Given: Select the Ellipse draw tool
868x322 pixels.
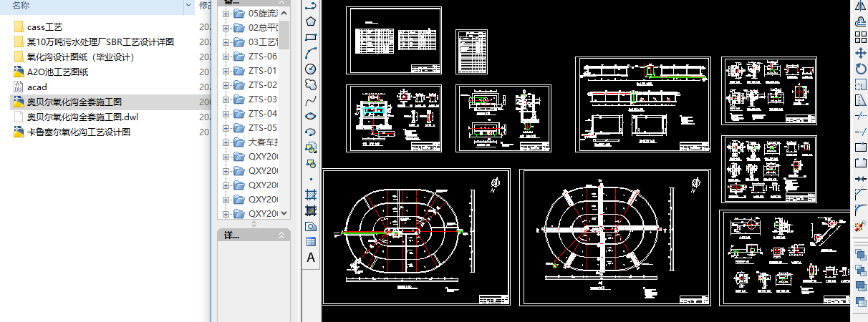Looking at the screenshot, I should [x=311, y=116].
